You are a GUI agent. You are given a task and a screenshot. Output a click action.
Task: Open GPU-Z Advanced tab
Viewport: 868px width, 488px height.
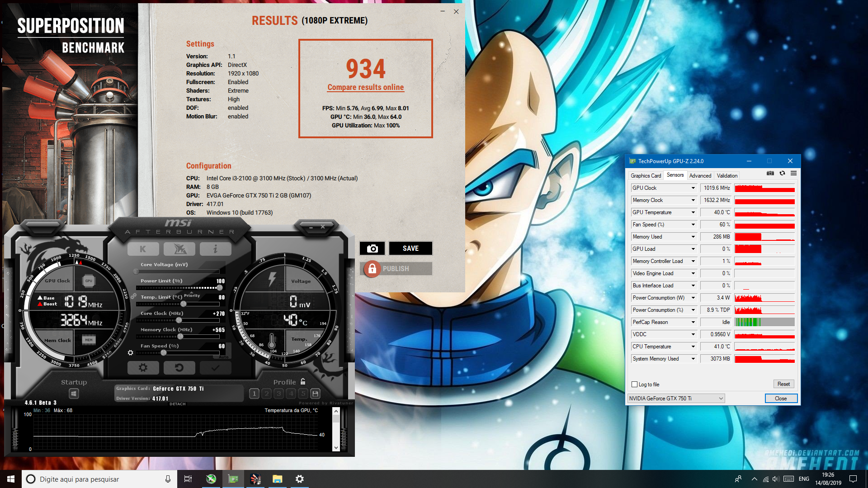pyautogui.click(x=700, y=176)
